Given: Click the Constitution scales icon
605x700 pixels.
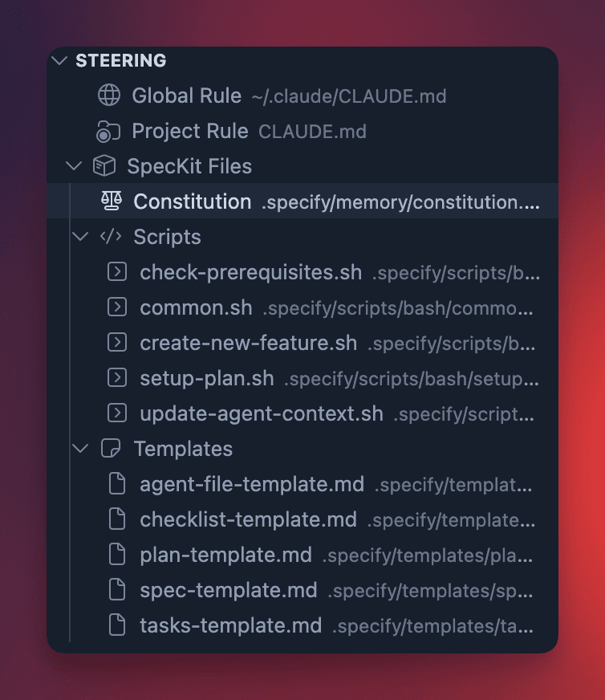Looking at the screenshot, I should [x=111, y=201].
